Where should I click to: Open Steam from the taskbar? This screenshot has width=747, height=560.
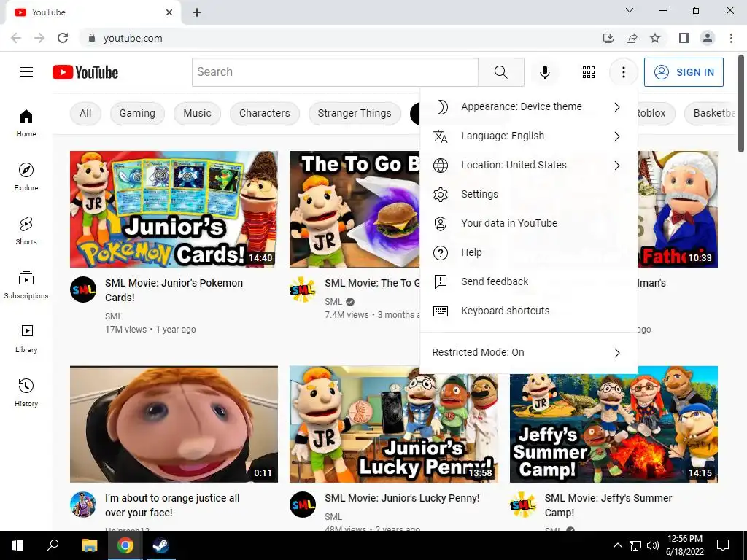coord(160,545)
